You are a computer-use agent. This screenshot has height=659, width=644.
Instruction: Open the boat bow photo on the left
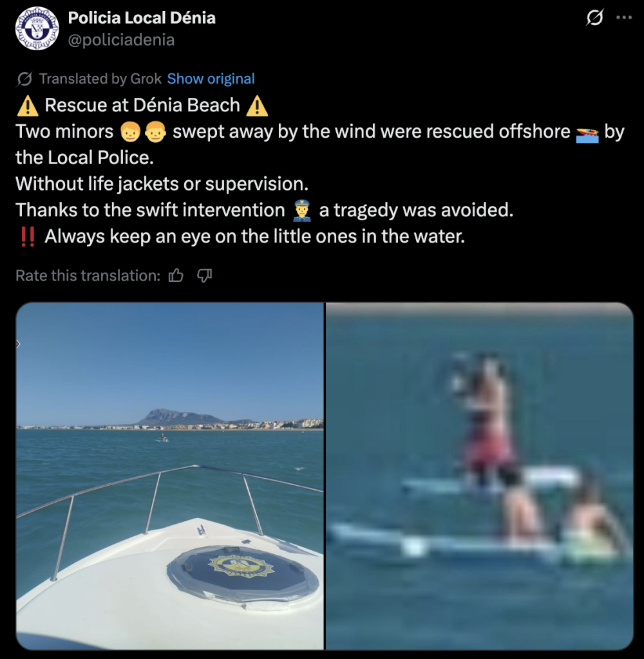coord(170,476)
